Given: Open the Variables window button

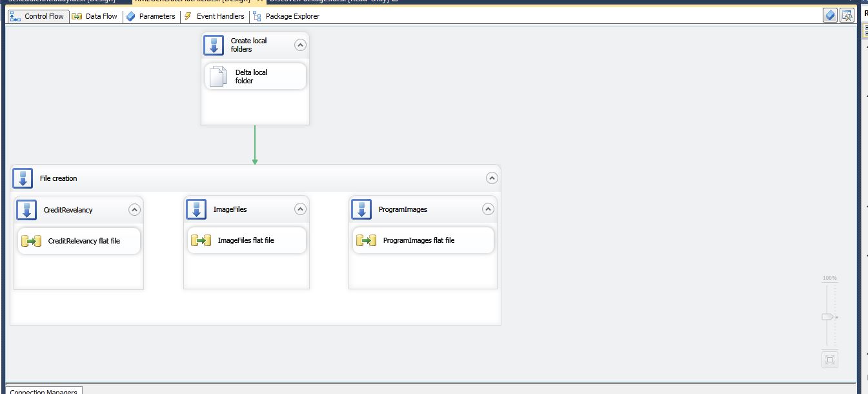Looking at the screenshot, I should [x=831, y=16].
